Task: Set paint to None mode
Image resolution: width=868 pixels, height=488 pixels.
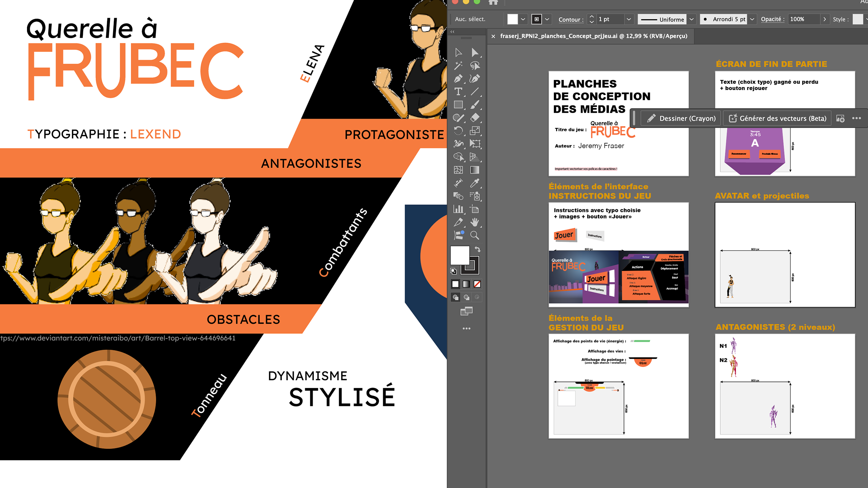Action: tap(477, 284)
